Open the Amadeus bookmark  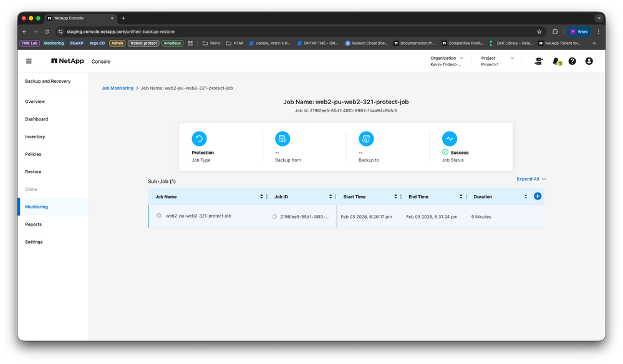tap(173, 43)
